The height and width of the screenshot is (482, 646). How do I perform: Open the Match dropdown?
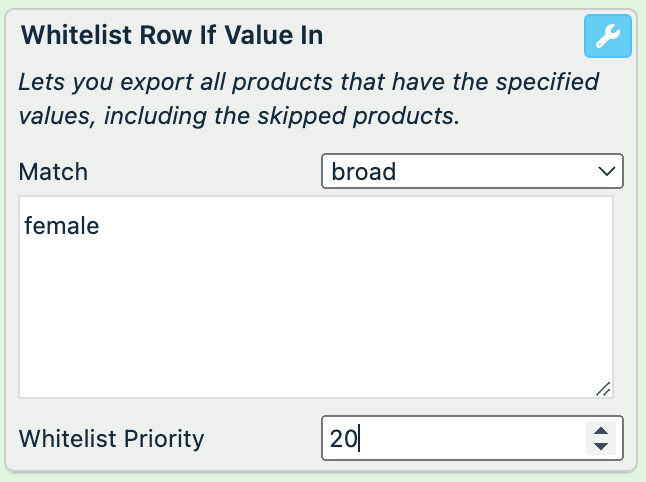coord(472,171)
